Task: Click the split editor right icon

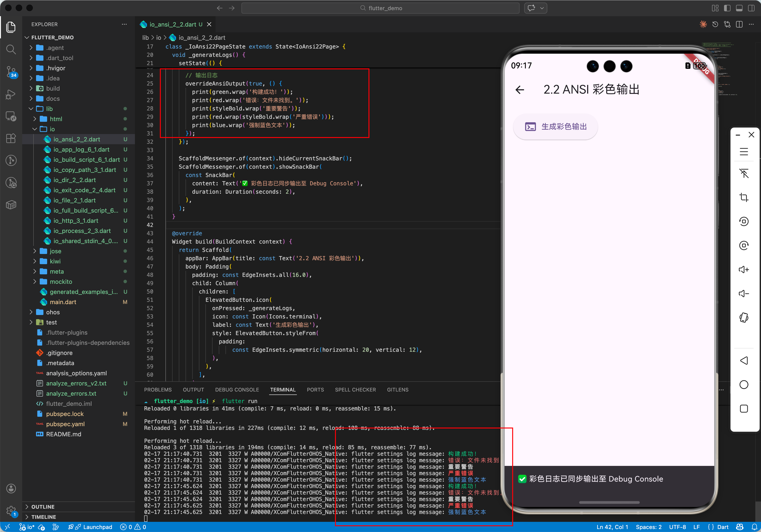Action: click(739, 24)
